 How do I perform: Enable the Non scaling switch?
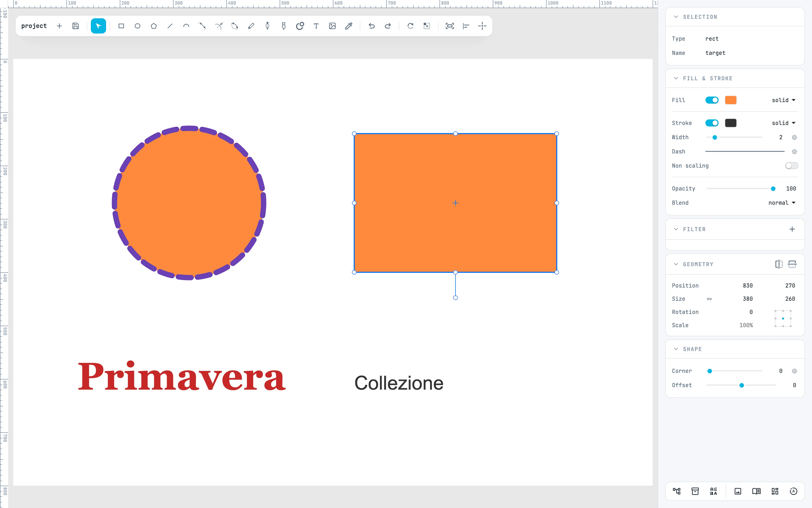tap(791, 166)
